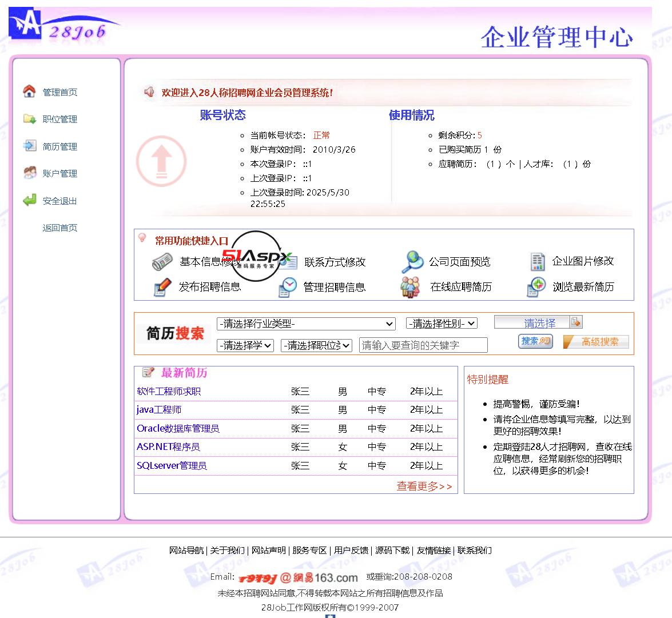Image resolution: width=672 pixels, height=618 pixels.
Task: Open the 软件工程师求职 resume link
Action: [169, 392]
